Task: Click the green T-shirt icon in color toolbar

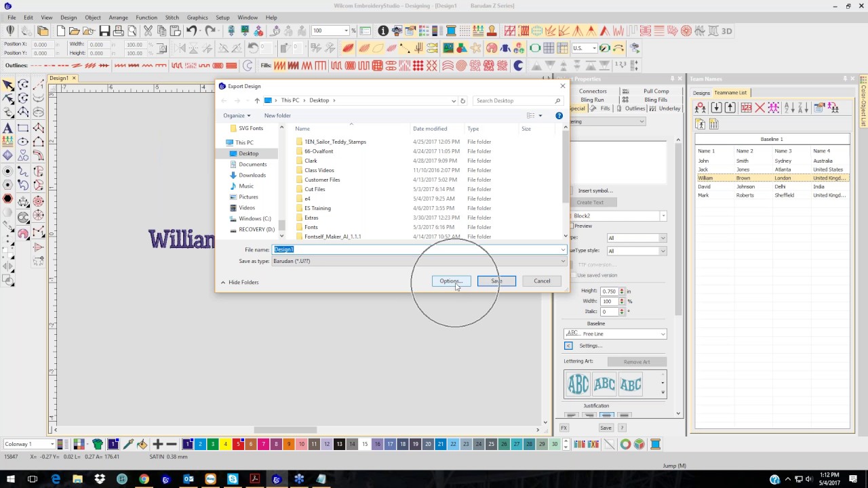Action: pos(98,444)
